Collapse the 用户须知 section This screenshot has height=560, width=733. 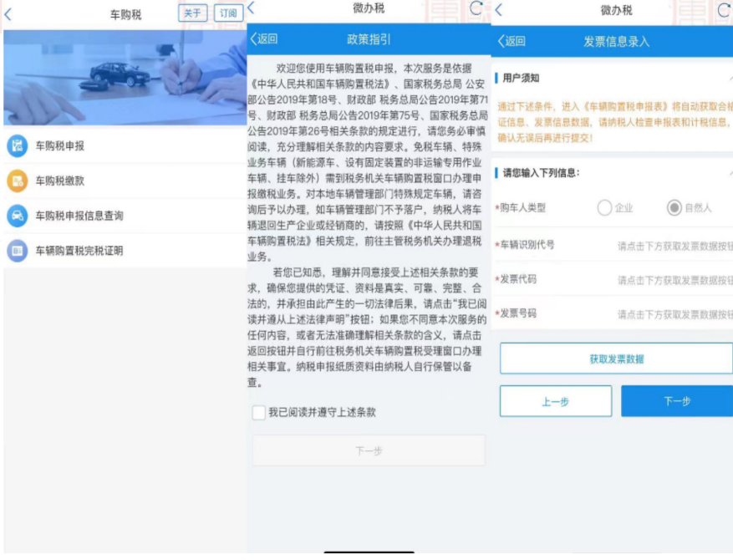pyautogui.click(x=730, y=78)
